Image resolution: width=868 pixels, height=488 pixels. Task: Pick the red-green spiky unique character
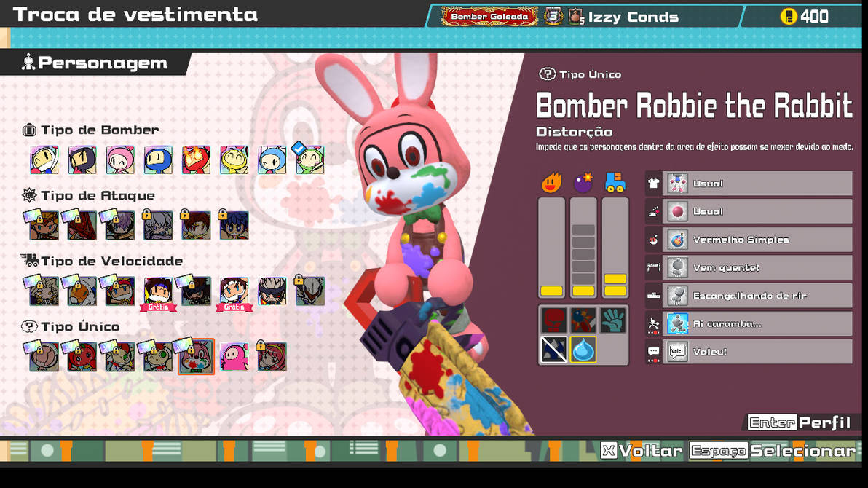pyautogui.click(x=119, y=355)
